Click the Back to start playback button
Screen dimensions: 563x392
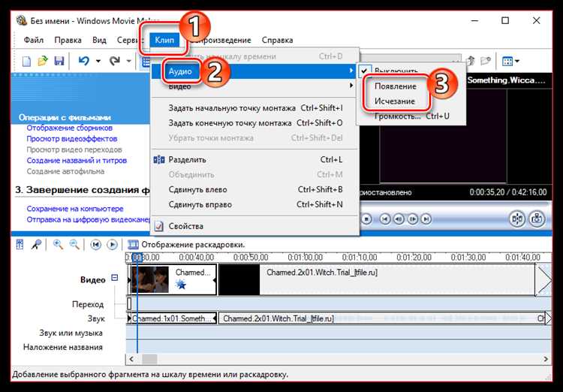[x=385, y=219]
